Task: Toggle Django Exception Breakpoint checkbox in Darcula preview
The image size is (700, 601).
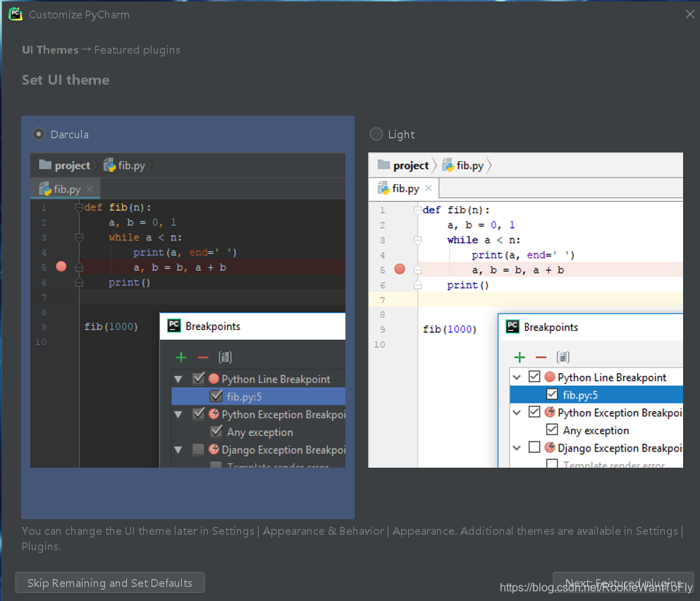Action: (198, 449)
